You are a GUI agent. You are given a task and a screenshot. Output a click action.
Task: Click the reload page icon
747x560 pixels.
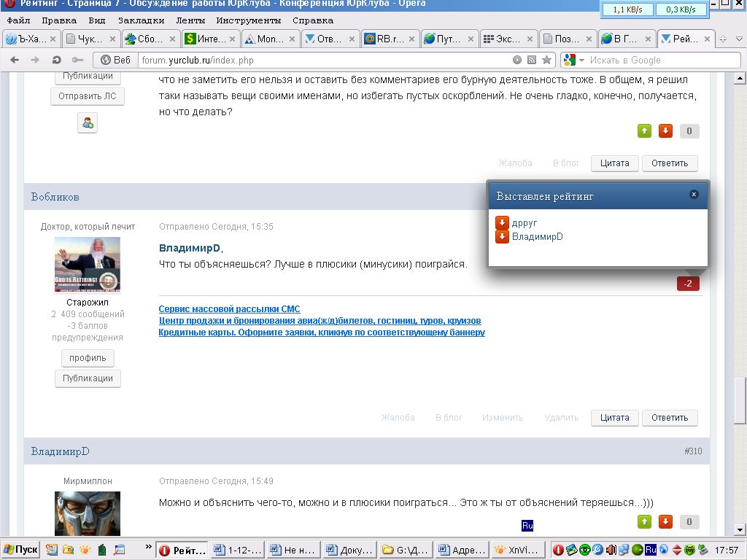tap(57, 60)
